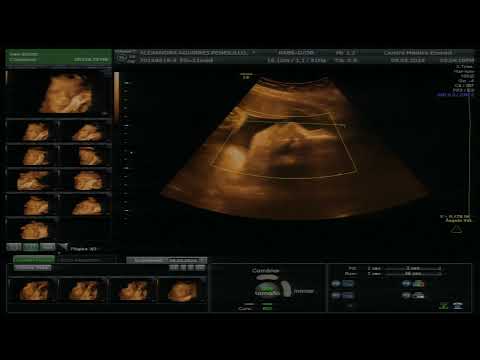Click the middle green button under gallery
The height and width of the screenshot is (360, 480).
(x=30, y=247)
